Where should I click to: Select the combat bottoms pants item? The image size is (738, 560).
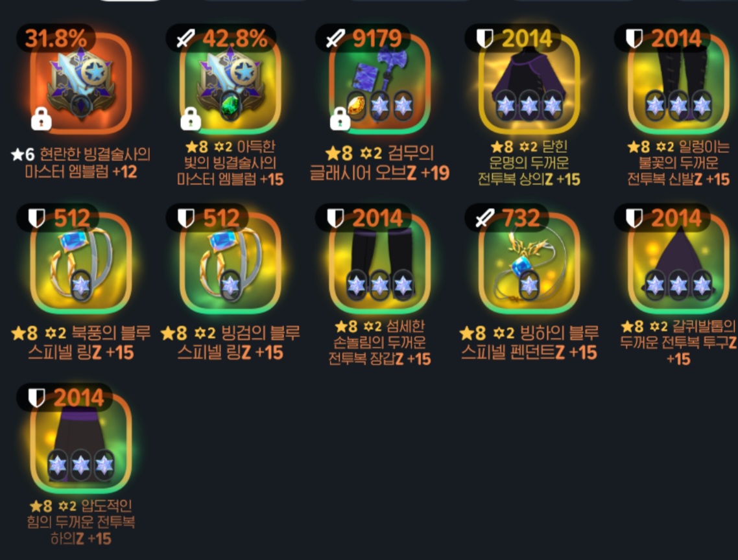point(81,443)
